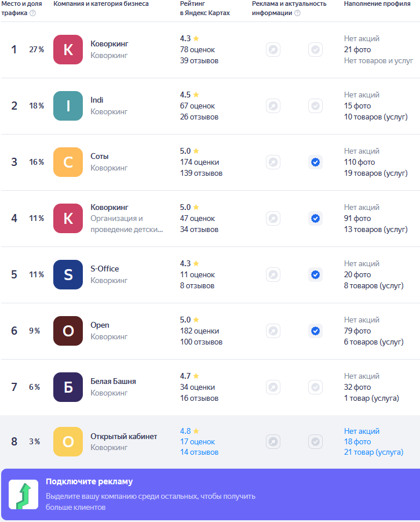Screen dimensions: 420x522
Task: Click green arrow icon in ad banner
Action: click(24, 494)
